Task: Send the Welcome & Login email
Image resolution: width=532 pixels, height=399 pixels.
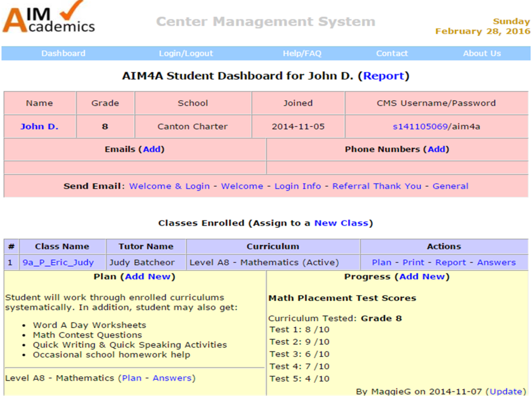Action: (169, 186)
